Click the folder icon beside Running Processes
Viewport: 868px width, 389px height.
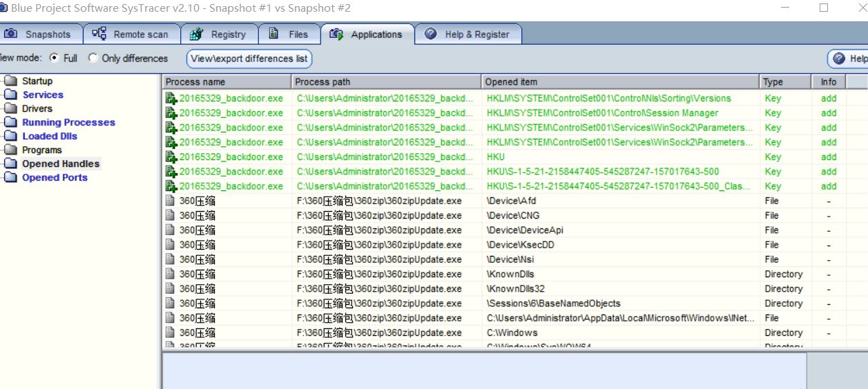point(10,123)
